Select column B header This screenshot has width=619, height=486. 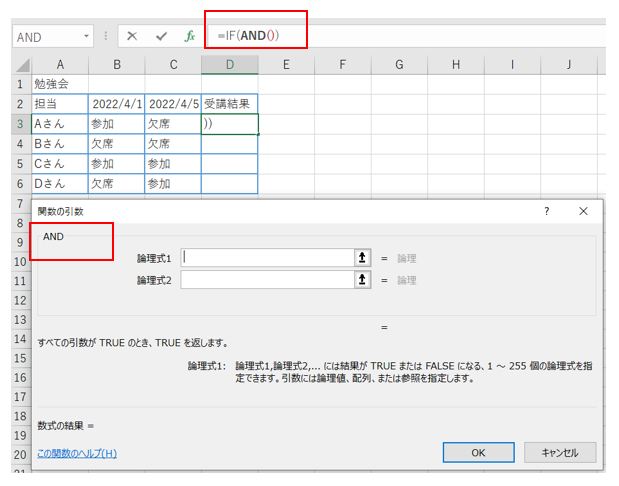pyautogui.click(x=116, y=65)
